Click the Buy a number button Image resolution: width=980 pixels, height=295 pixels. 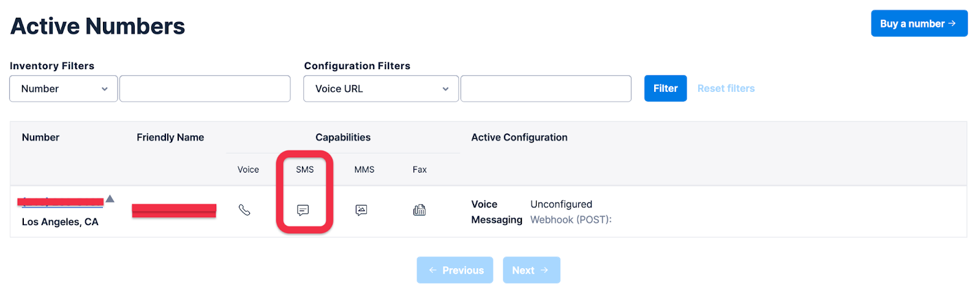coord(919,24)
